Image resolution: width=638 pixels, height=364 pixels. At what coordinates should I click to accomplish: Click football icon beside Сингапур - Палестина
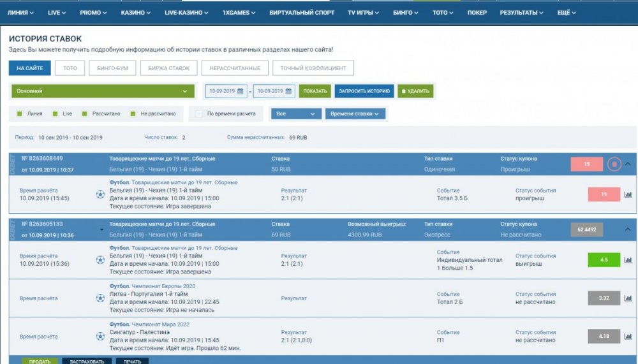[100, 336]
